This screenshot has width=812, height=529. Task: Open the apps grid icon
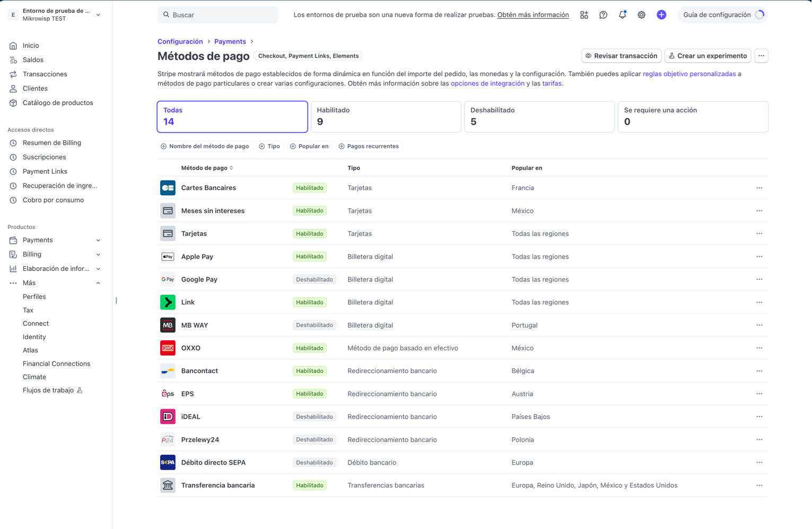tap(584, 15)
